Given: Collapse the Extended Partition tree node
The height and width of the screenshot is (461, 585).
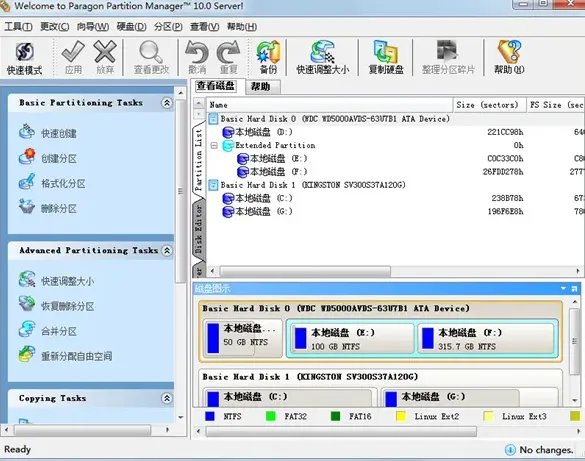Looking at the screenshot, I should click(x=214, y=145).
